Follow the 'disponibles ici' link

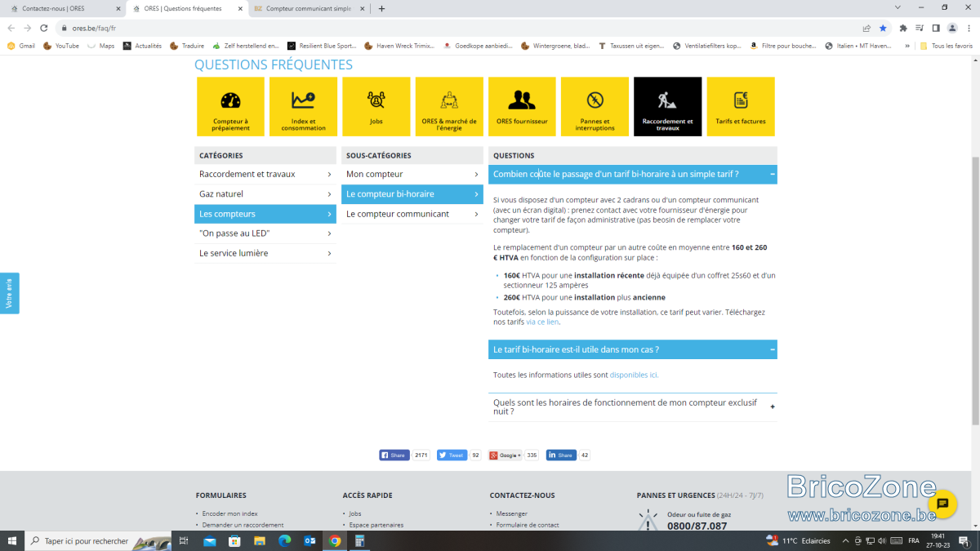[x=634, y=375]
